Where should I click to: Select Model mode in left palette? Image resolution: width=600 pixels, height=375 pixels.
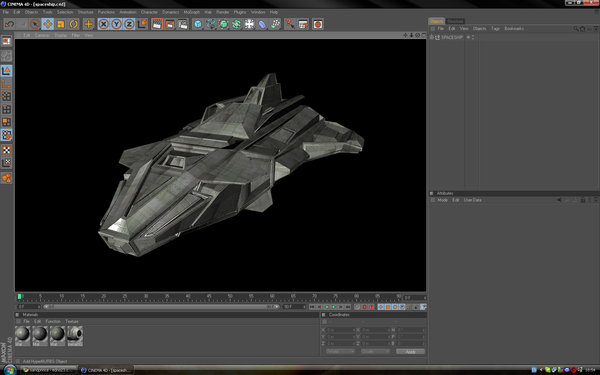6,71
